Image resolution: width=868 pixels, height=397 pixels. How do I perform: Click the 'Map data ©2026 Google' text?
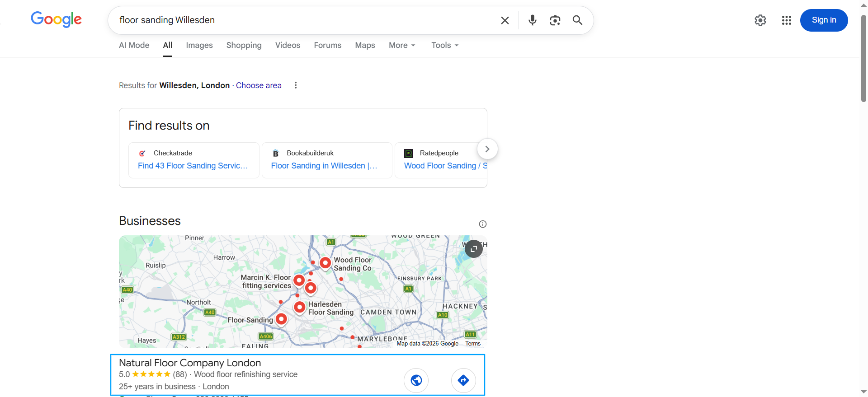point(428,344)
